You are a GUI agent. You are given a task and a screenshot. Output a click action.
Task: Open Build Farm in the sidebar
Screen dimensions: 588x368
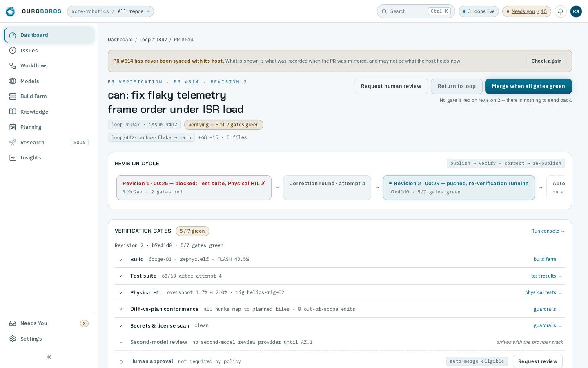(x=49, y=96)
